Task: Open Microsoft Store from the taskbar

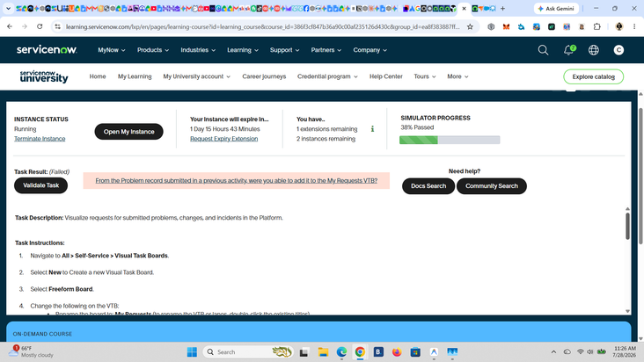Action: coord(415,351)
